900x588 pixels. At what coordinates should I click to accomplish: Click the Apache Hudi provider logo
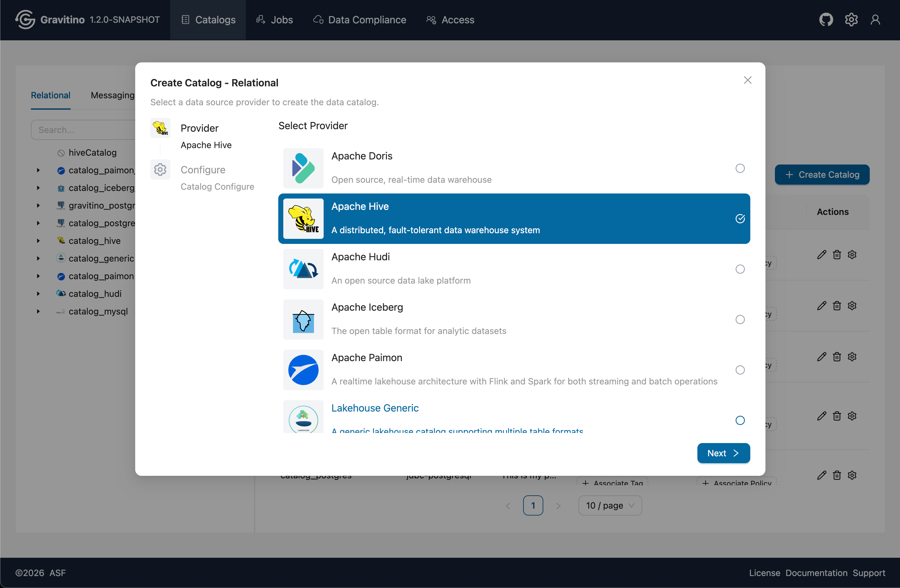pos(303,269)
